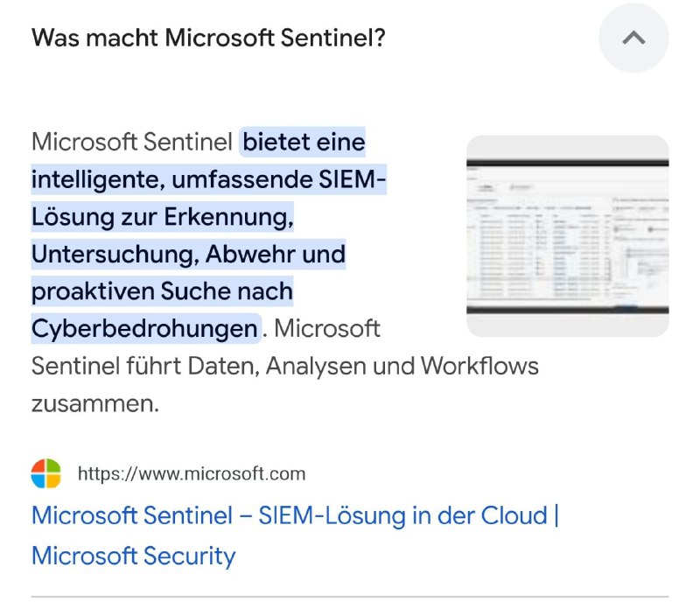The image size is (700, 602).
Task: Click highlighted line 'intelligente, umfassende SIEM-'
Action: pos(208,179)
